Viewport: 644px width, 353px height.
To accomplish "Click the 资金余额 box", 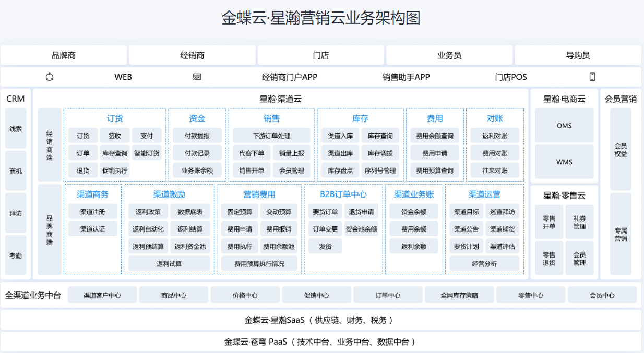I will [414, 212].
